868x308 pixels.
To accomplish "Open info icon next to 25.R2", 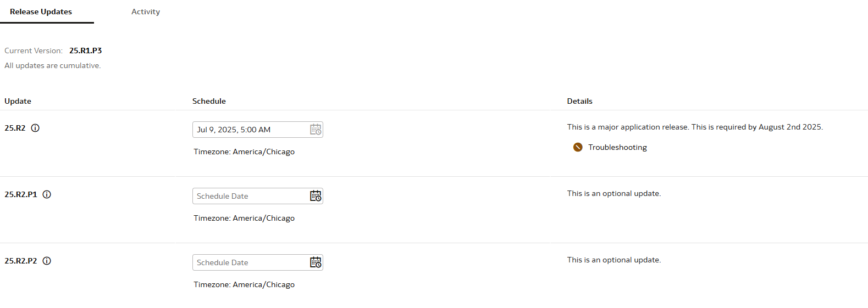I will (x=35, y=128).
